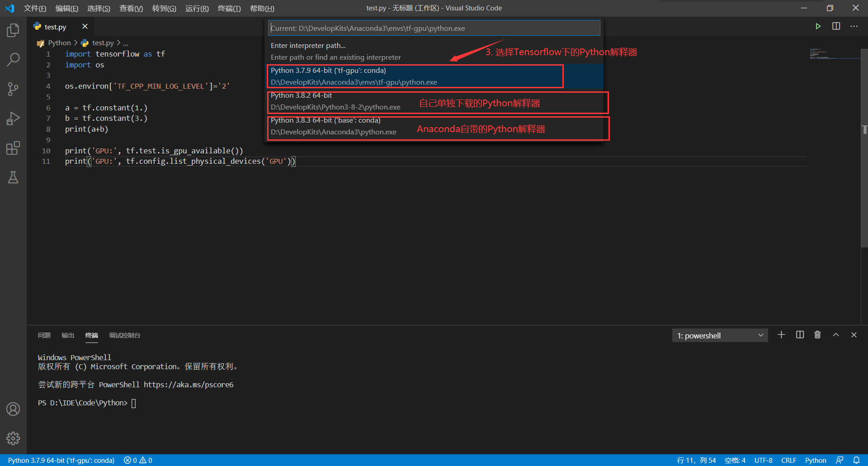868x466 pixels.
Task: Click test.py in breadcrumb
Action: 103,43
